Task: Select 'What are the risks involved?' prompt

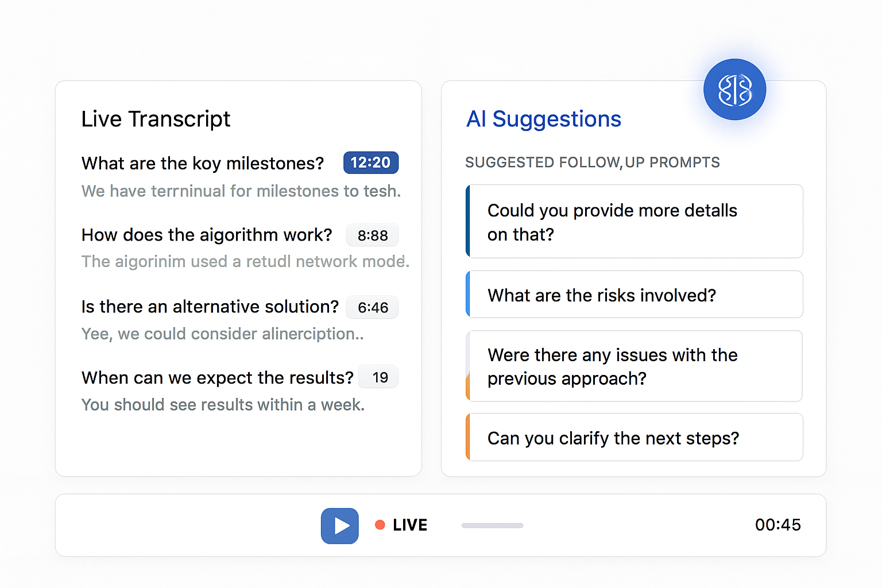Action: click(x=635, y=295)
